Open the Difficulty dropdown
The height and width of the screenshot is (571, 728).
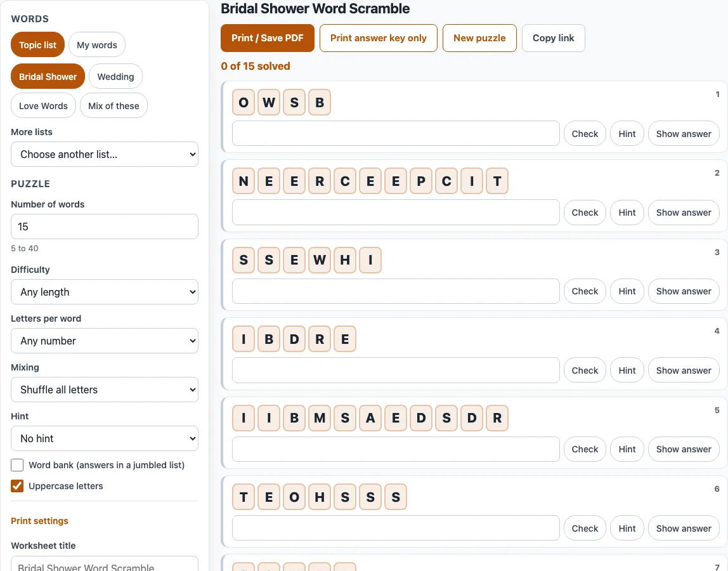[105, 292]
